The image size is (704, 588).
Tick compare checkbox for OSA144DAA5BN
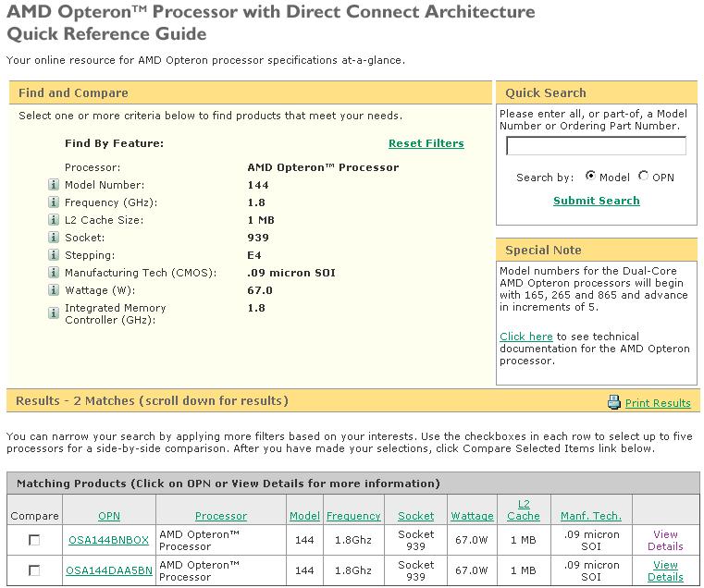click(34, 570)
